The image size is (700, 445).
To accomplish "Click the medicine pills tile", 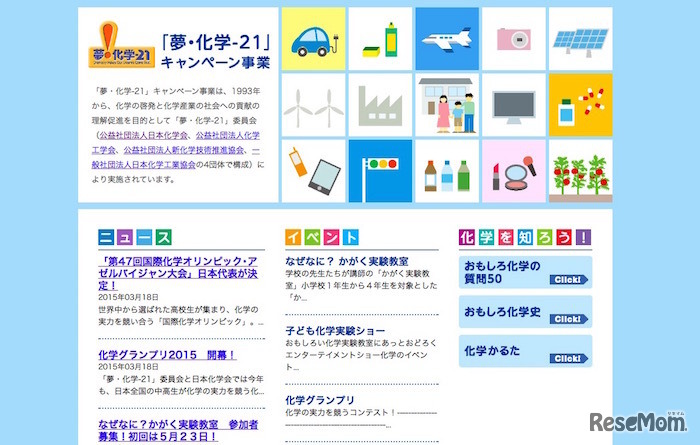I will pos(580,105).
